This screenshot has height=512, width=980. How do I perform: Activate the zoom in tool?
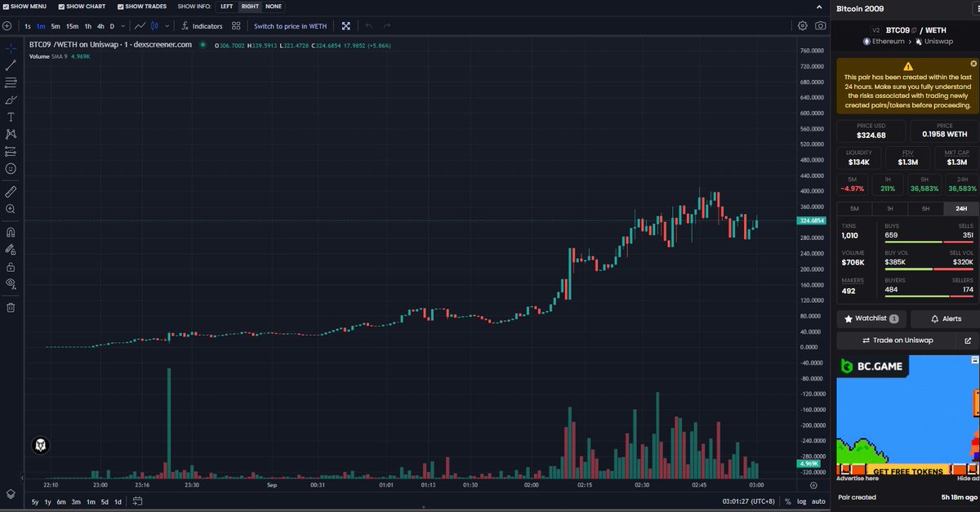coord(11,209)
